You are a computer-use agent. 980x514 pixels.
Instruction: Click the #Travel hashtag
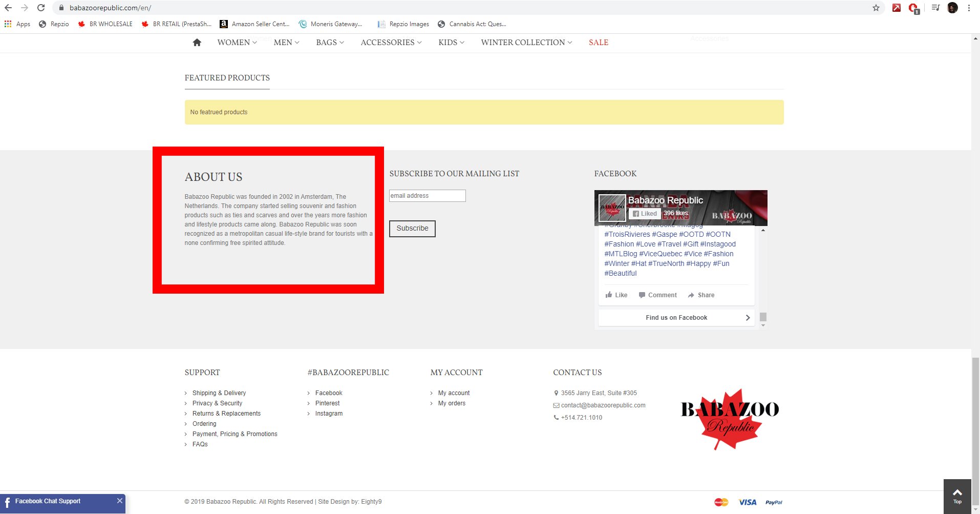click(x=669, y=244)
